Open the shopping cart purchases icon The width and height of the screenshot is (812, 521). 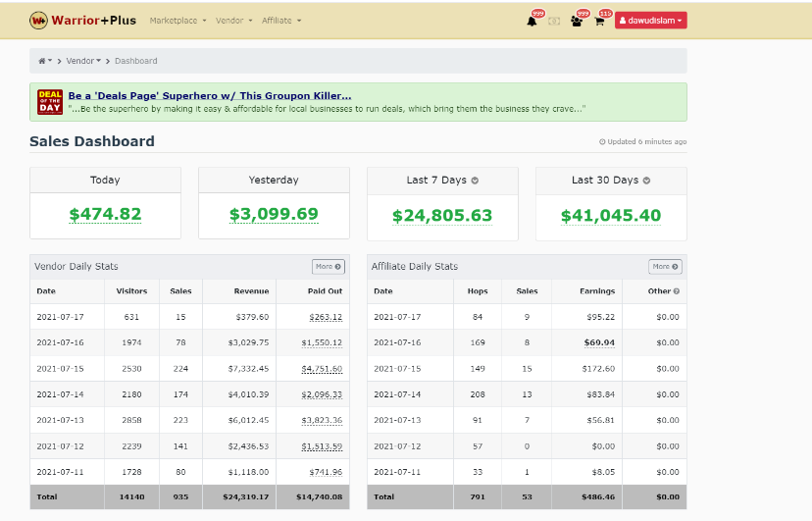(600, 21)
